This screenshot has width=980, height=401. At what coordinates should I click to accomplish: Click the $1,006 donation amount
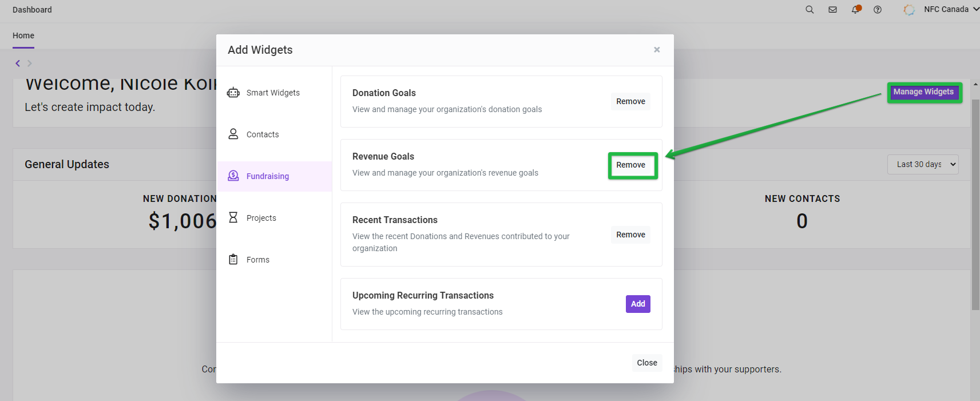click(182, 221)
